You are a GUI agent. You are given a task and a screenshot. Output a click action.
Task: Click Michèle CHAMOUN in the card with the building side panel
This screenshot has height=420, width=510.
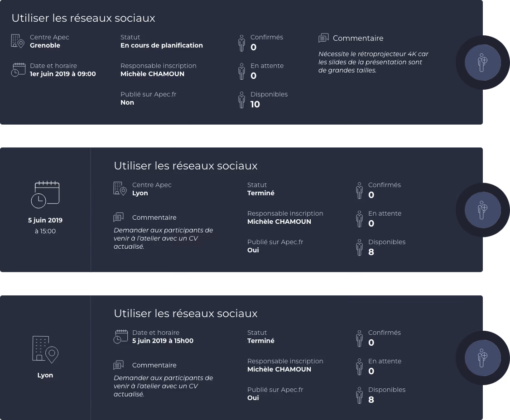point(279,369)
